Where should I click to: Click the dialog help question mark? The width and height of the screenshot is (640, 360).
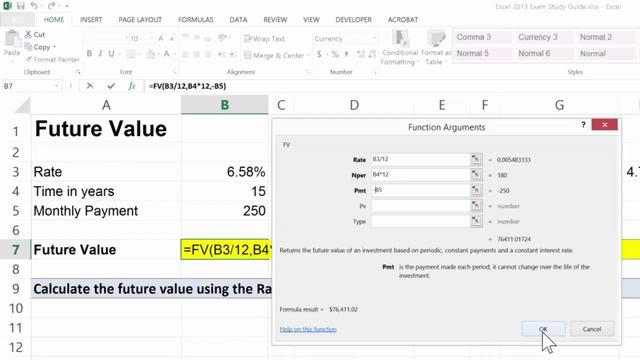pyautogui.click(x=583, y=125)
